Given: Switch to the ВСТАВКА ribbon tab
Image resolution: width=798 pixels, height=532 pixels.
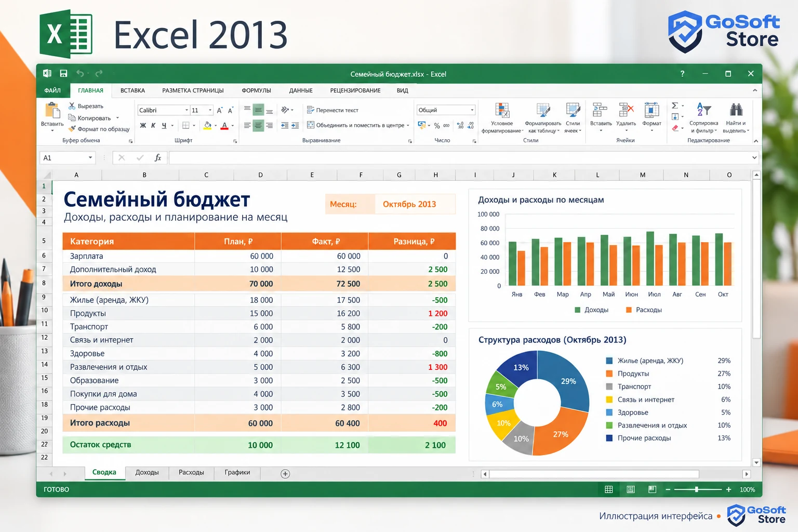Looking at the screenshot, I should [132, 90].
